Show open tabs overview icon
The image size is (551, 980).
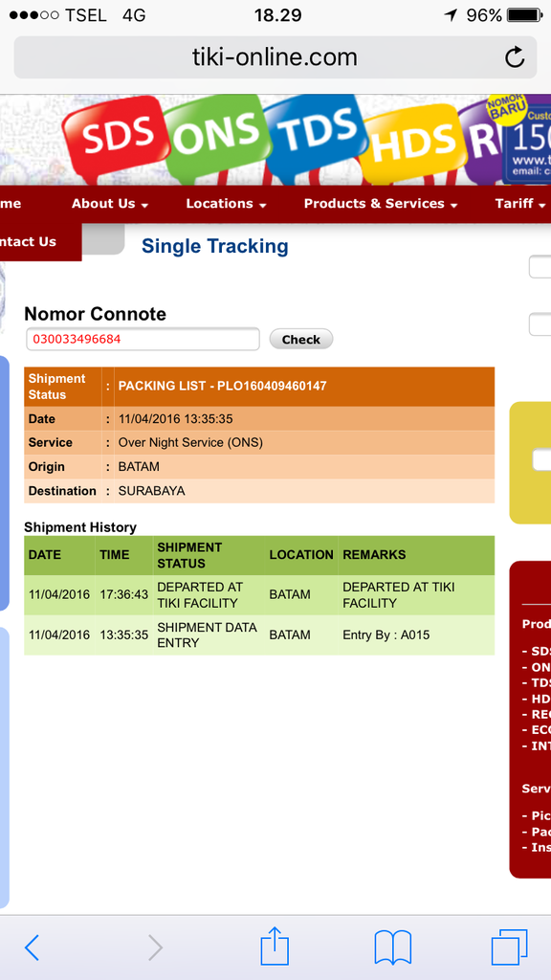click(x=509, y=947)
